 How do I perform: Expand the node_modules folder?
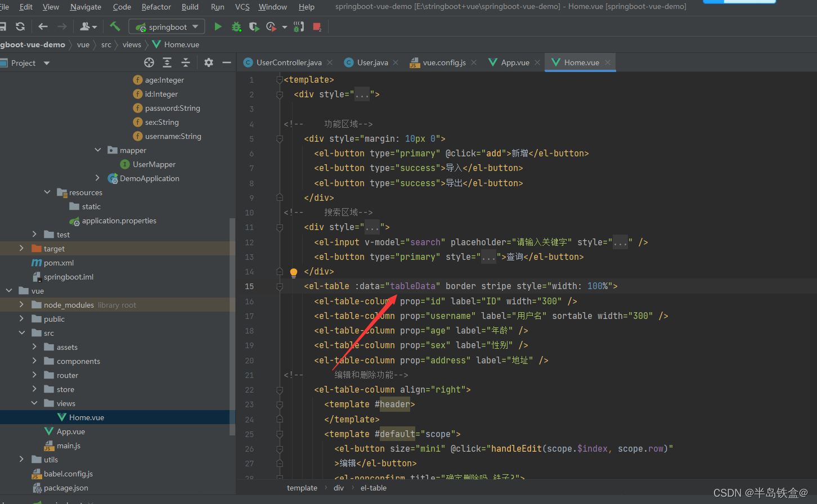coord(22,305)
